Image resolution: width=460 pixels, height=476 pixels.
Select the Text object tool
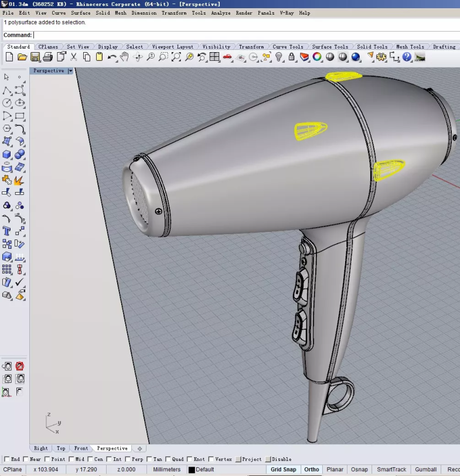(7, 231)
